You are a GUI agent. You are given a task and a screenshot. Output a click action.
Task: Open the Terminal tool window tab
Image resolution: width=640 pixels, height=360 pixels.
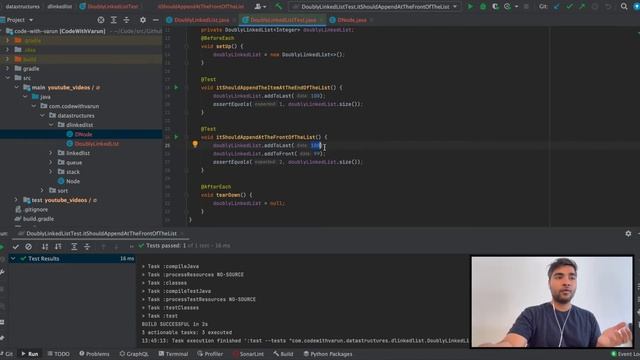[x=173, y=354]
